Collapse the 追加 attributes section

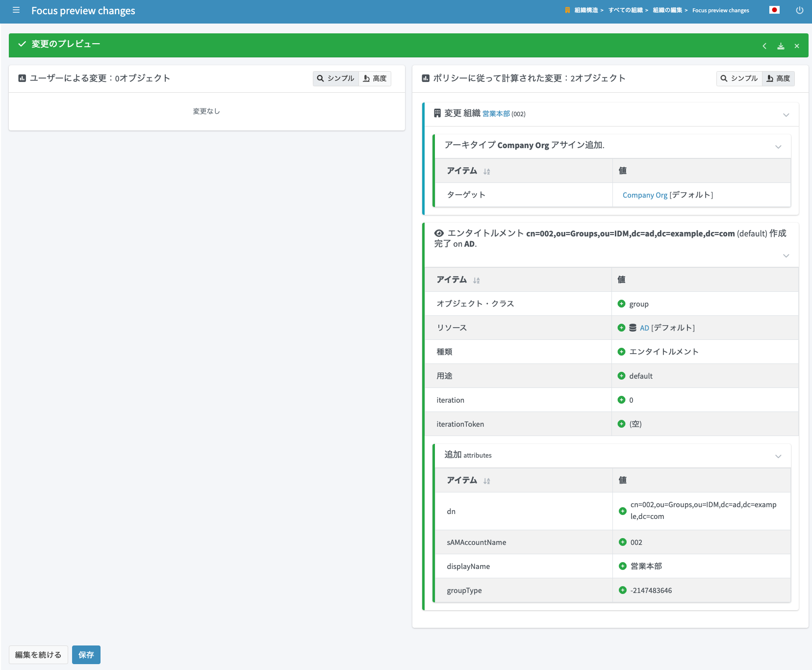coord(778,456)
